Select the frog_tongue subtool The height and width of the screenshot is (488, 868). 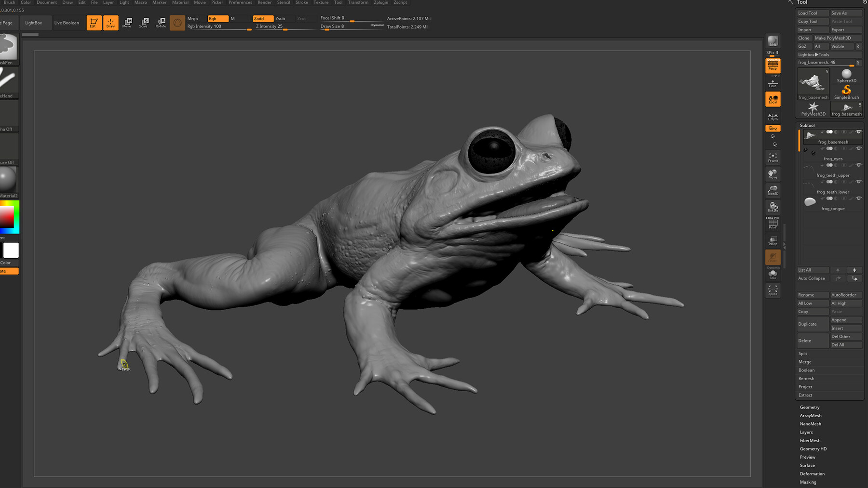[833, 208]
